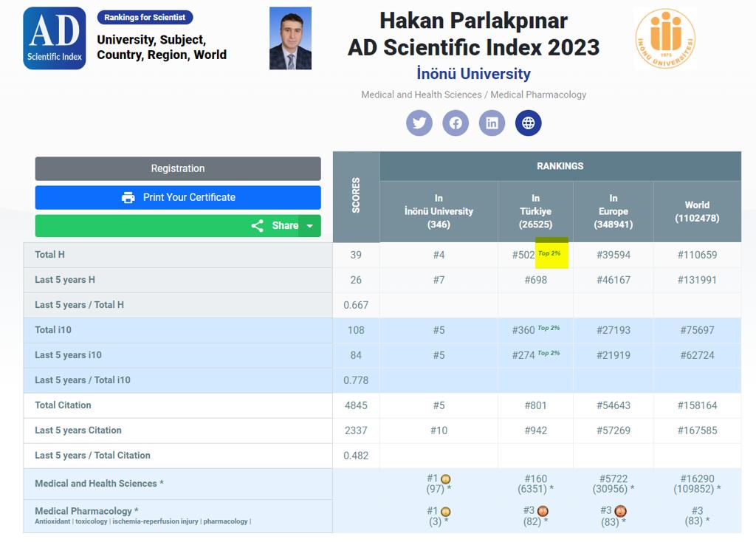This screenshot has height=542, width=756.
Task: Click the green Share button
Action: click(167, 226)
